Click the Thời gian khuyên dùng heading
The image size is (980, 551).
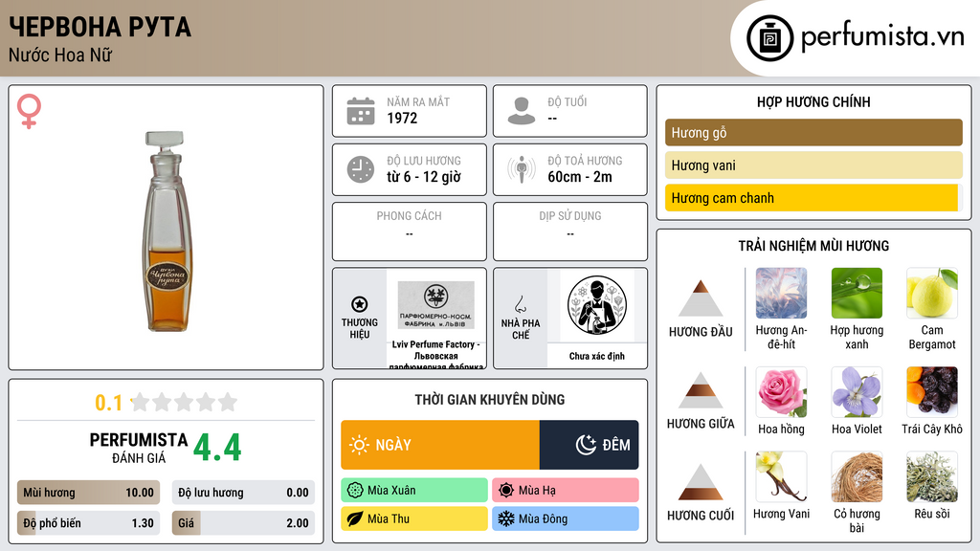click(x=490, y=400)
